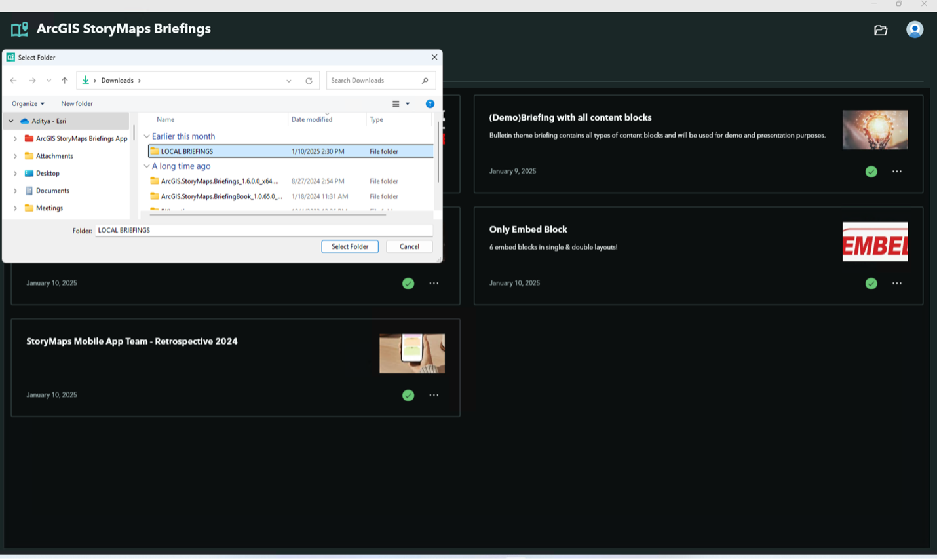Open the view options dropdown arrow
The width and height of the screenshot is (937, 560).
click(x=408, y=103)
